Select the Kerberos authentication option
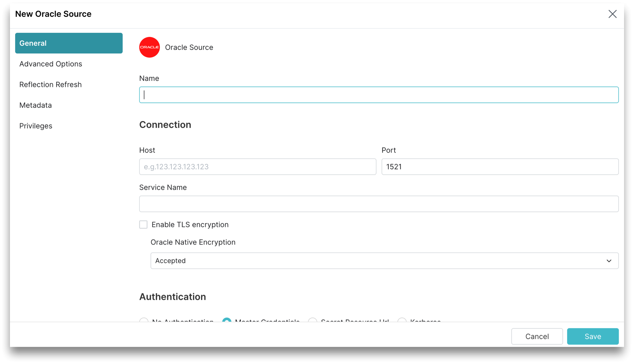 tap(402, 321)
